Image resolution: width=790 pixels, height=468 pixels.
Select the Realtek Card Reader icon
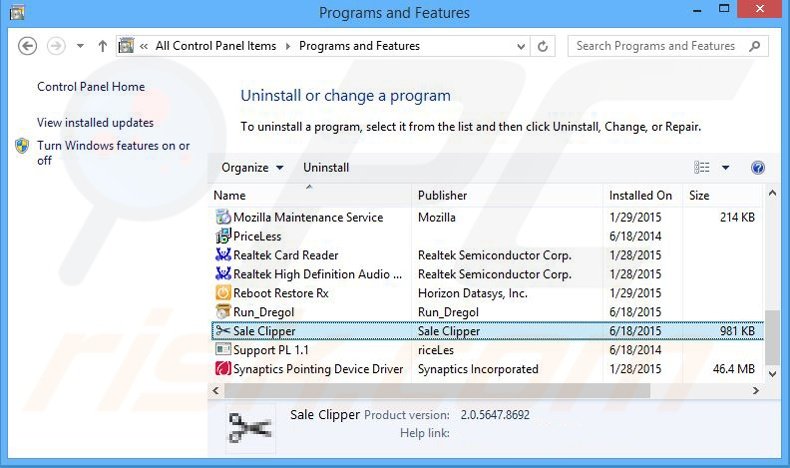click(223, 255)
